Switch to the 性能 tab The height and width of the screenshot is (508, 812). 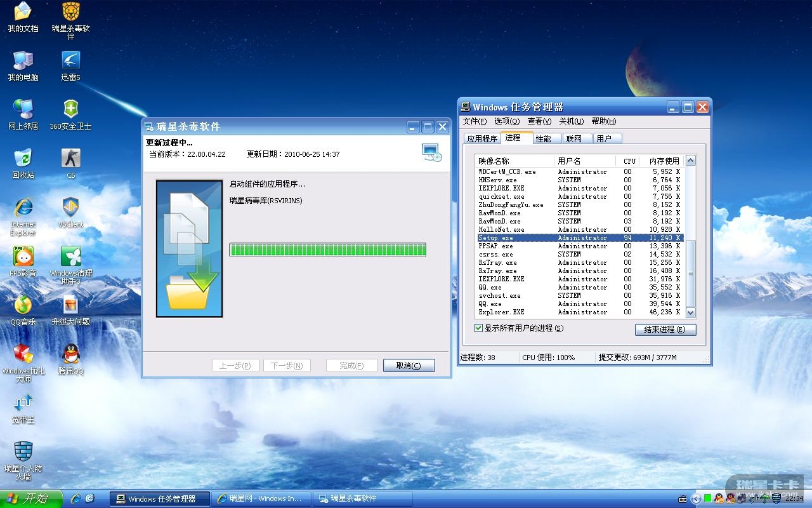tap(543, 138)
